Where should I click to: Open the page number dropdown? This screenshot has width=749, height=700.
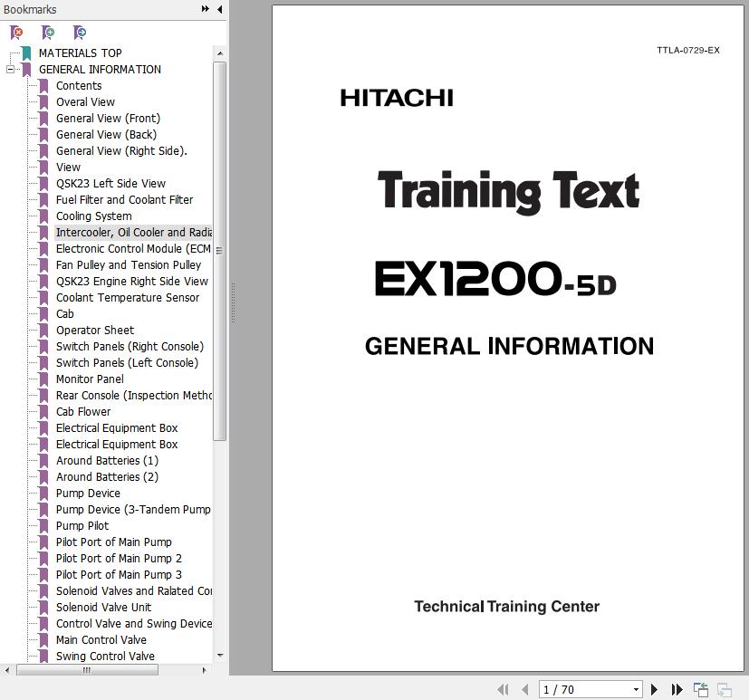636,689
